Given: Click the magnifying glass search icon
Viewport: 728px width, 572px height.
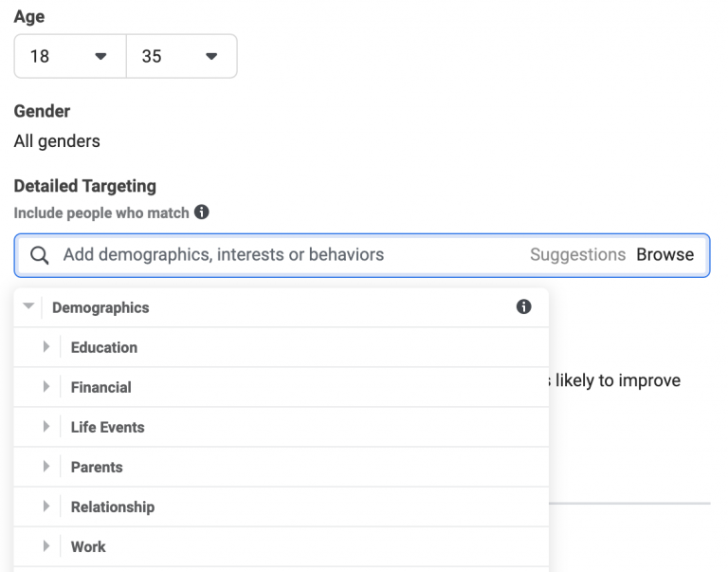Looking at the screenshot, I should (x=39, y=255).
